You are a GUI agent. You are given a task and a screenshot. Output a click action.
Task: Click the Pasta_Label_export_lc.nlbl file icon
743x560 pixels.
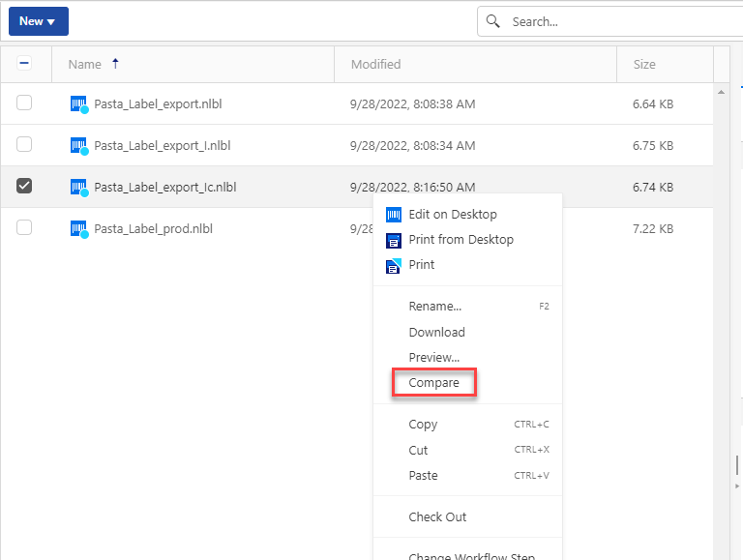(x=78, y=188)
